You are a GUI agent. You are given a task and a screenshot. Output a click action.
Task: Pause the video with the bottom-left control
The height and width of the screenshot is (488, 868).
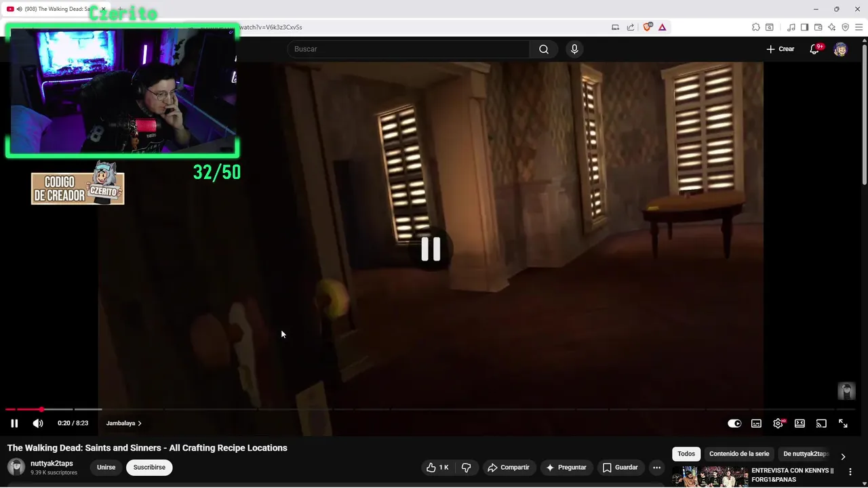(14, 424)
